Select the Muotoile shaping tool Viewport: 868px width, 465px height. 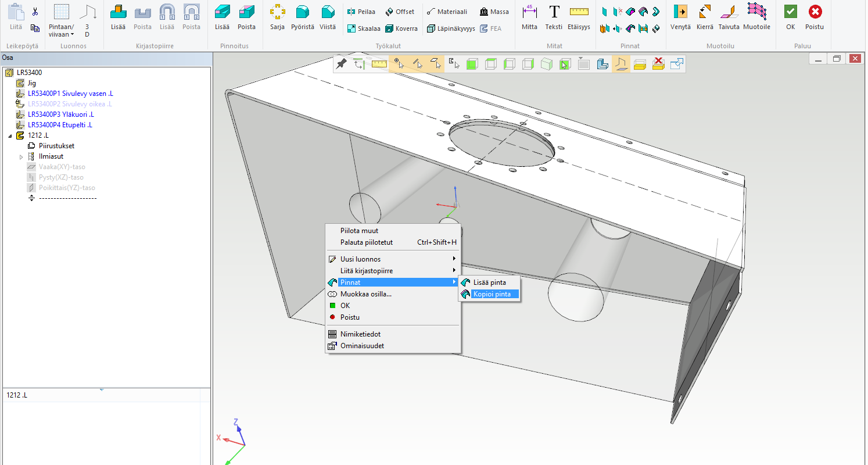point(756,12)
